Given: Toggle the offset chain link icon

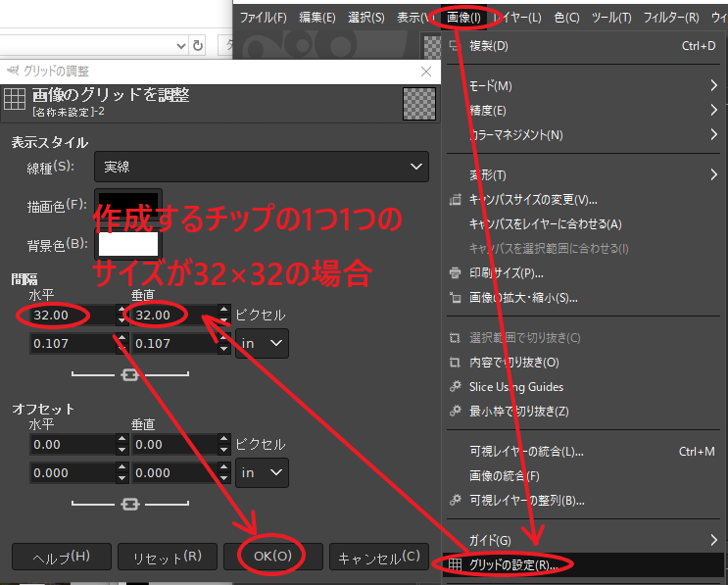Looking at the screenshot, I should coord(130,504).
